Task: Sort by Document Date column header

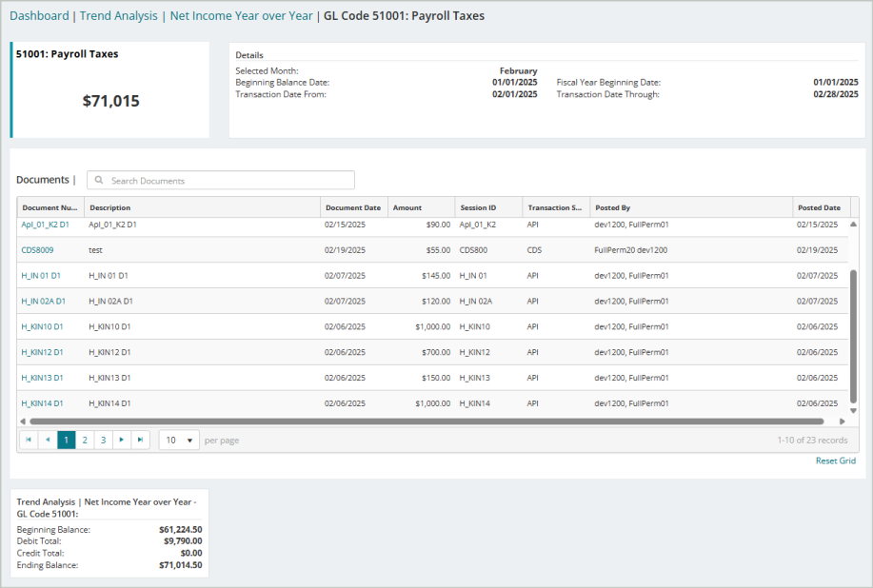Action: [353, 207]
